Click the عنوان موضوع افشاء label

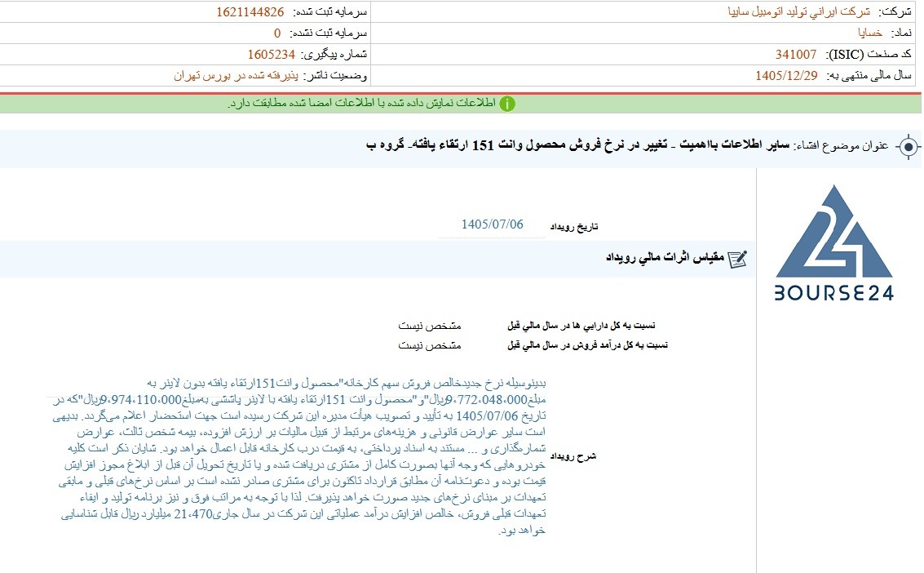pyautogui.click(x=842, y=145)
